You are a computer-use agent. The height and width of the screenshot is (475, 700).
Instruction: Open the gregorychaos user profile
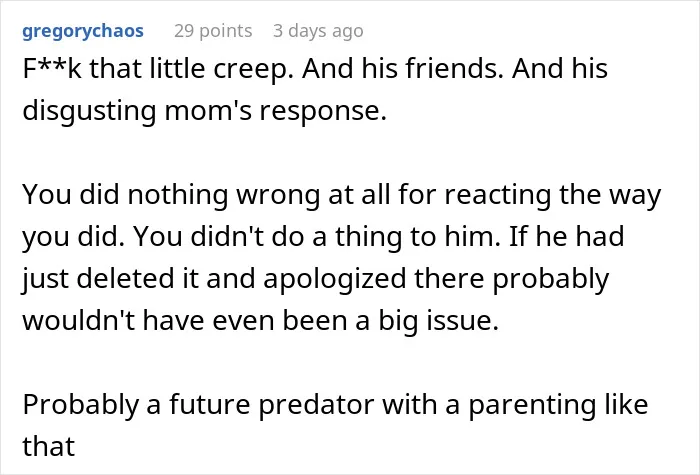coord(83,32)
